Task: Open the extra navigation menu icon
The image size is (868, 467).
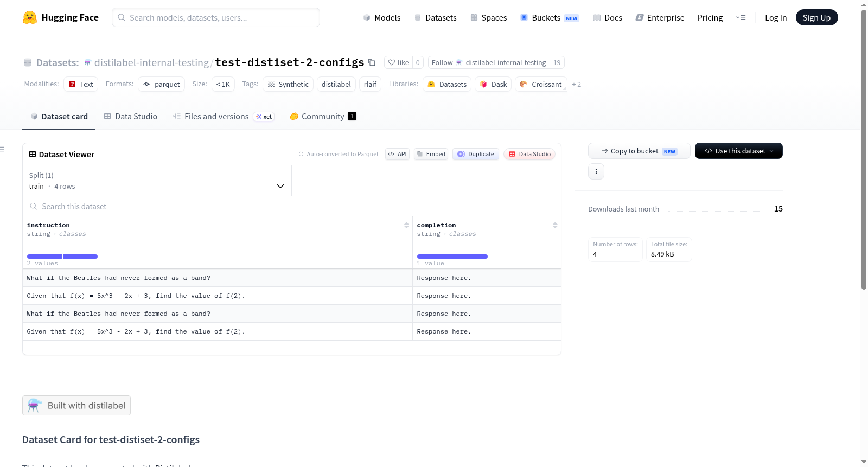Action: click(x=741, y=17)
